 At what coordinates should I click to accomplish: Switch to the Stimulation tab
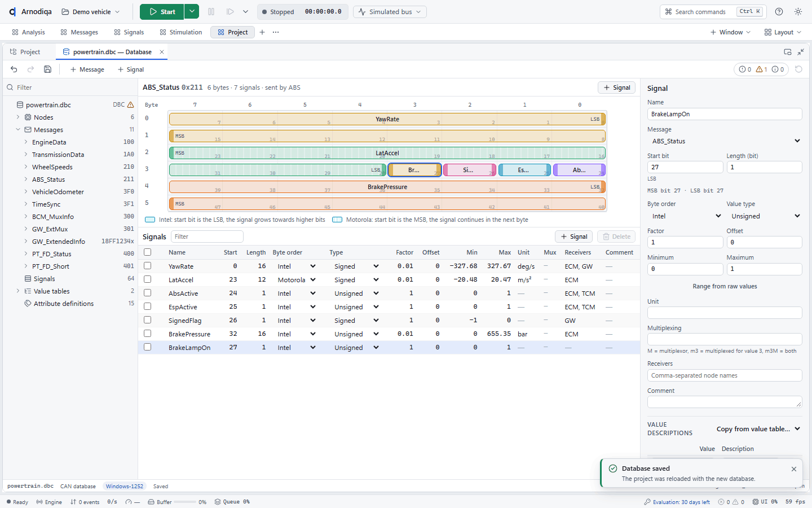pyautogui.click(x=180, y=32)
